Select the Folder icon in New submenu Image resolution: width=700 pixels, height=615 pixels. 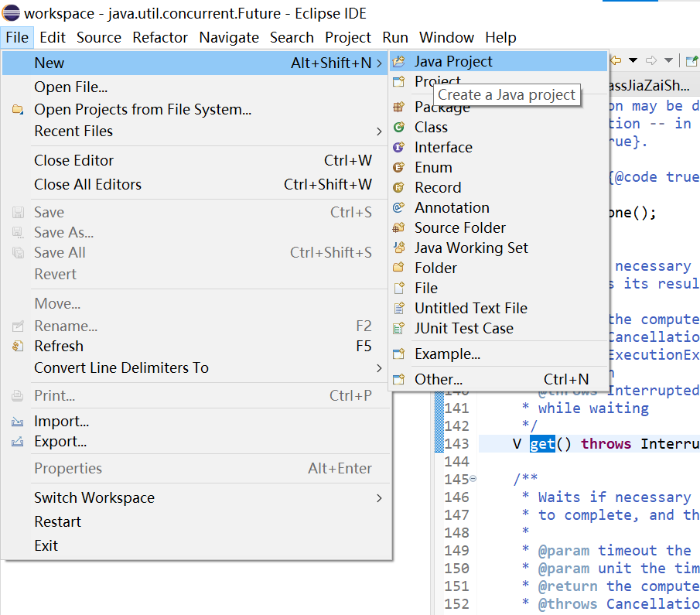coord(398,268)
